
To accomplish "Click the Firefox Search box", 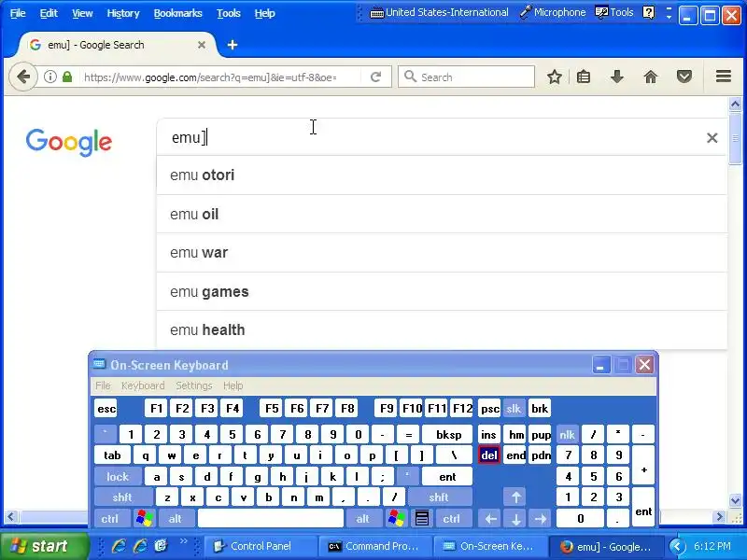I will pyautogui.click(x=467, y=77).
